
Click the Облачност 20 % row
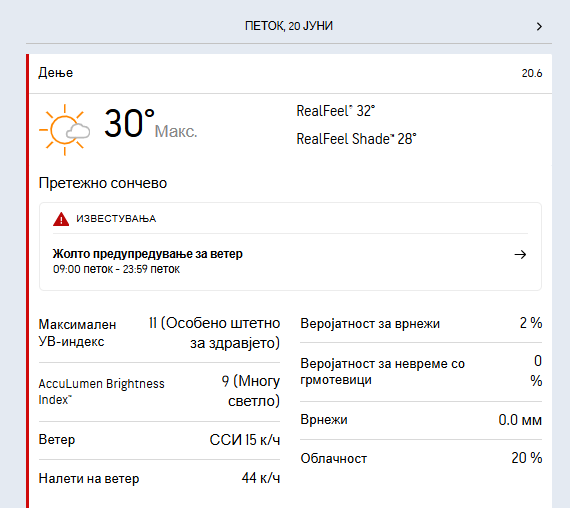(x=421, y=458)
